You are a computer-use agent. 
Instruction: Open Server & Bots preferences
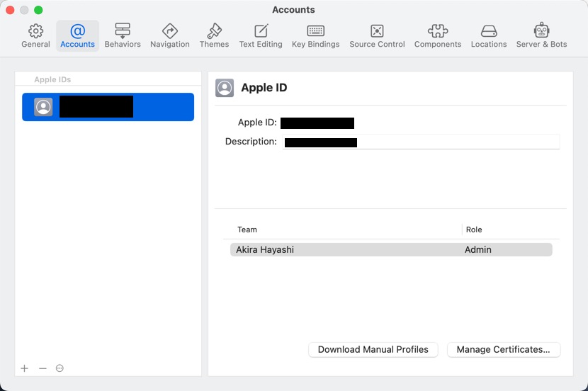point(541,36)
